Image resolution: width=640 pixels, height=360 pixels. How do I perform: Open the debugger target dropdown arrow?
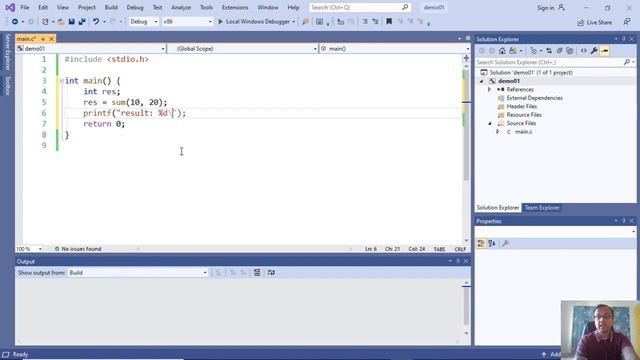pos(293,22)
